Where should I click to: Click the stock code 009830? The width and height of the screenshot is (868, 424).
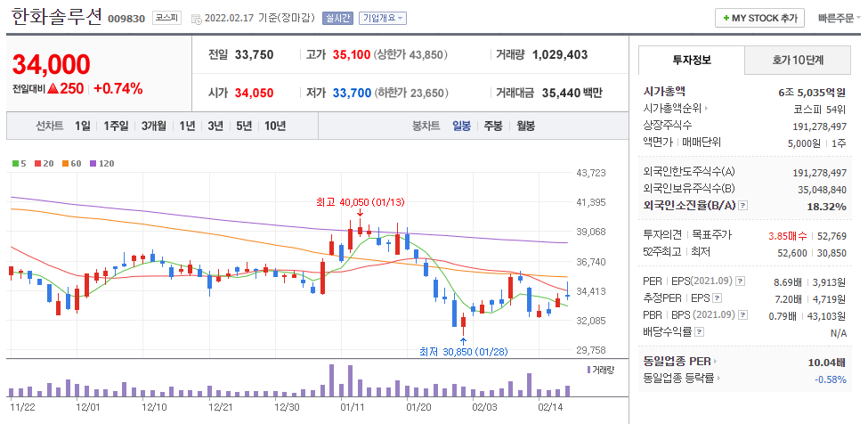coord(126,19)
